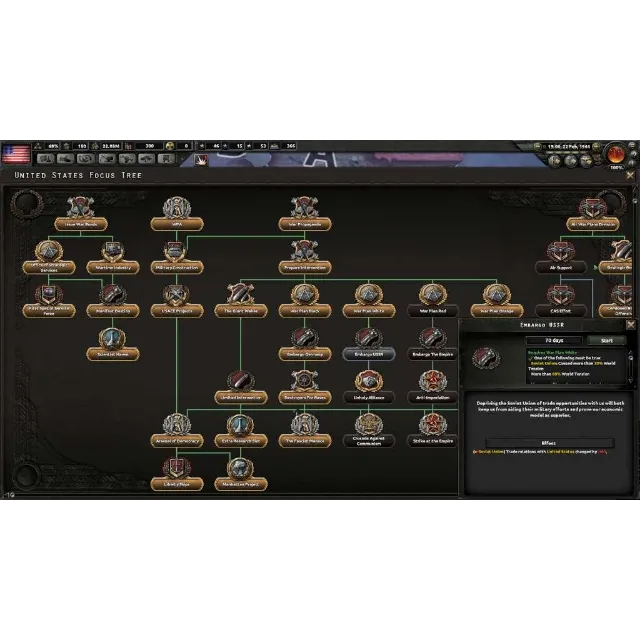Select the First Special Service Force focus
This screenshot has height=640, width=640.
(49, 303)
